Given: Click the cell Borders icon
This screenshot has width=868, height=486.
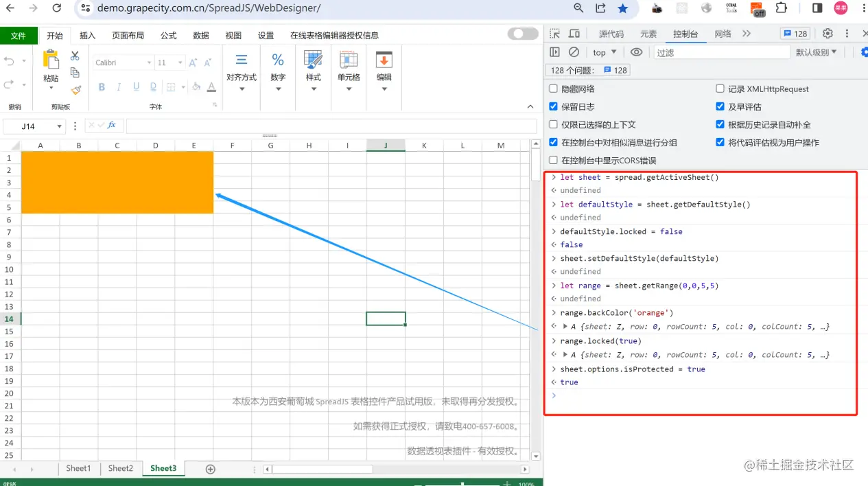Looking at the screenshot, I should (x=169, y=87).
